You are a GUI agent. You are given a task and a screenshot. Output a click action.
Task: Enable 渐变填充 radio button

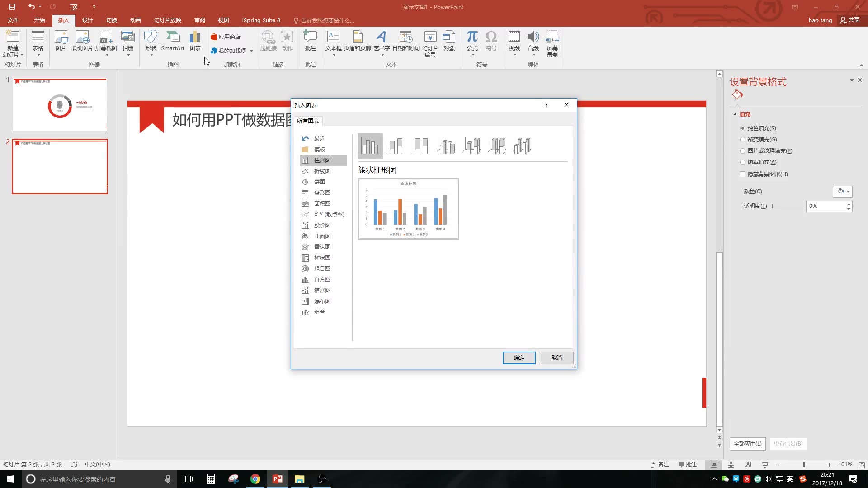(x=743, y=140)
